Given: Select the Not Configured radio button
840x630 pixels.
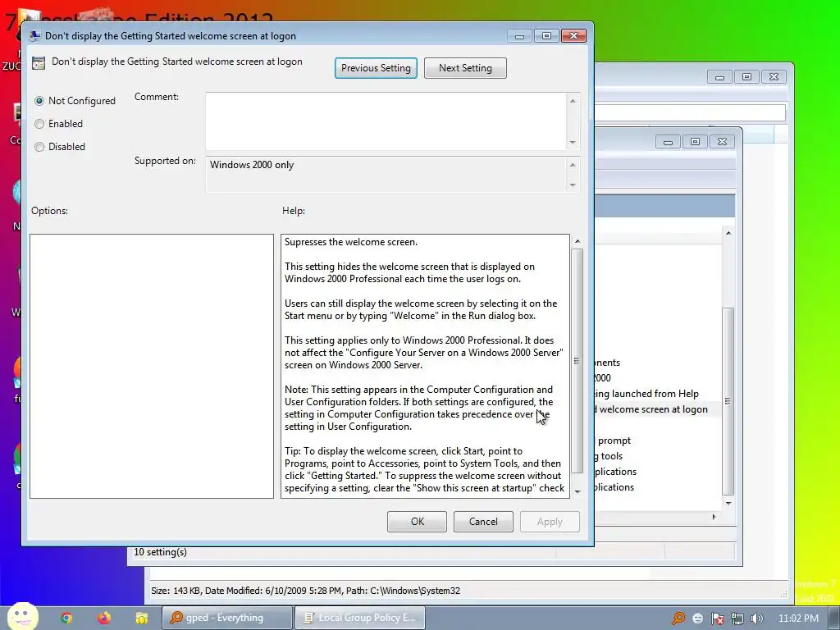Looking at the screenshot, I should click(39, 101).
